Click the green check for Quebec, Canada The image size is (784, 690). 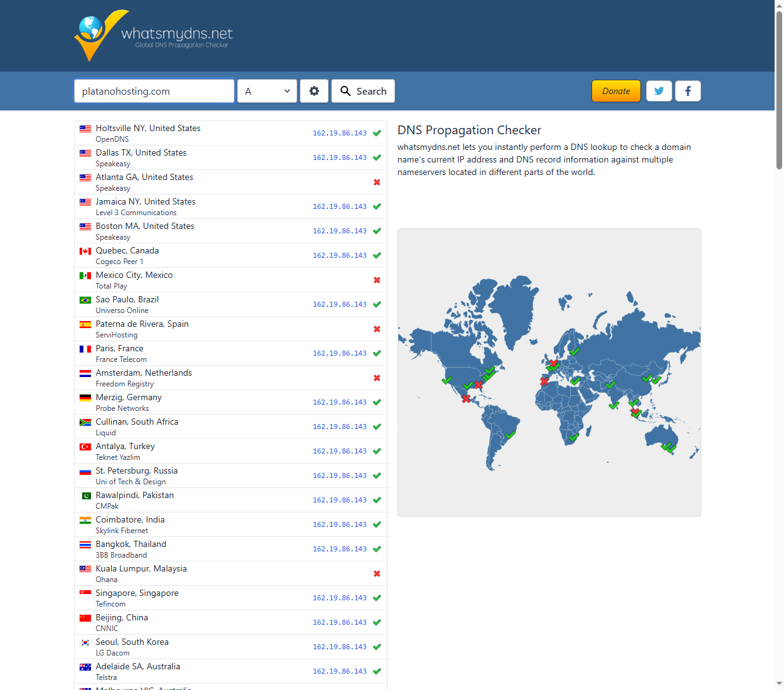[x=377, y=255]
